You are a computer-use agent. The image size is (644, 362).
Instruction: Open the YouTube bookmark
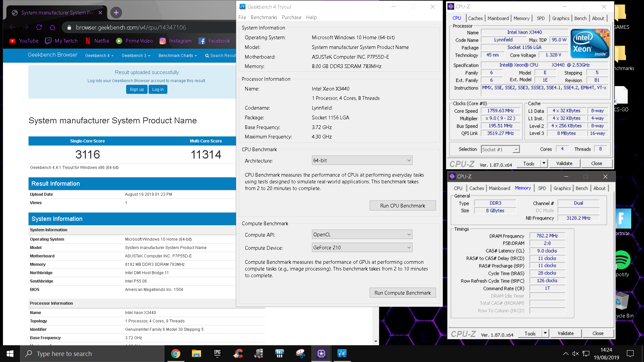point(24,41)
